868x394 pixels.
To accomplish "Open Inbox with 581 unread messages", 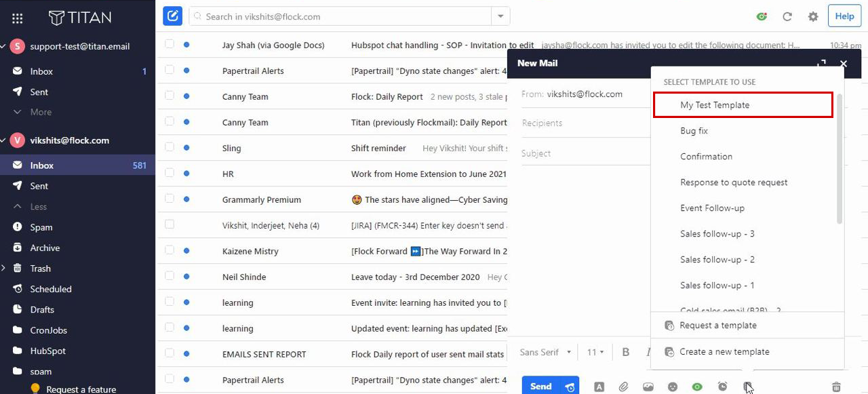I will pos(77,165).
